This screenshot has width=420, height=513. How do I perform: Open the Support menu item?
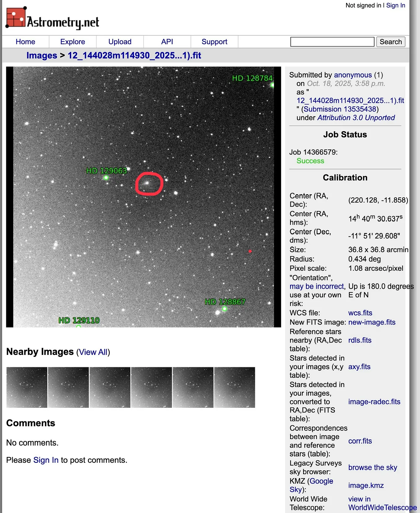pos(214,42)
